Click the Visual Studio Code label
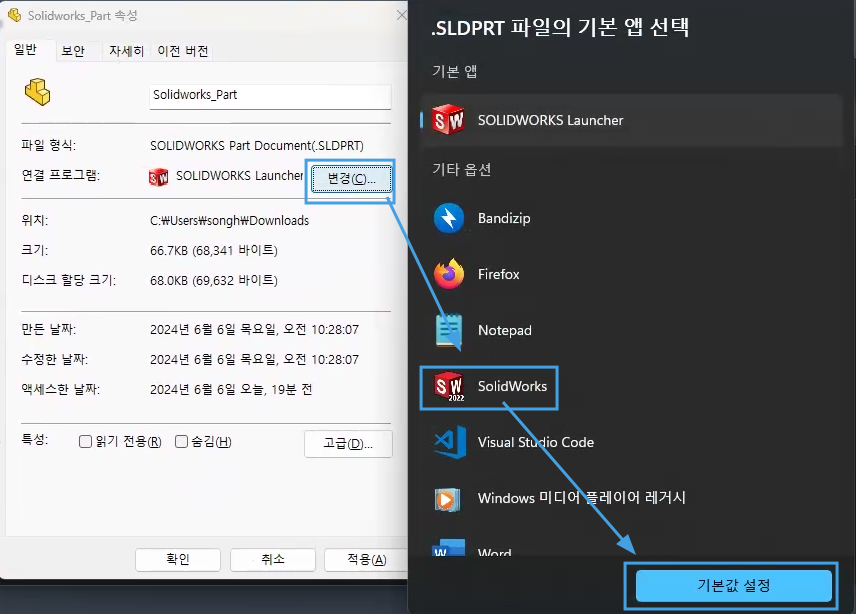This screenshot has width=856, height=614. tap(536, 442)
